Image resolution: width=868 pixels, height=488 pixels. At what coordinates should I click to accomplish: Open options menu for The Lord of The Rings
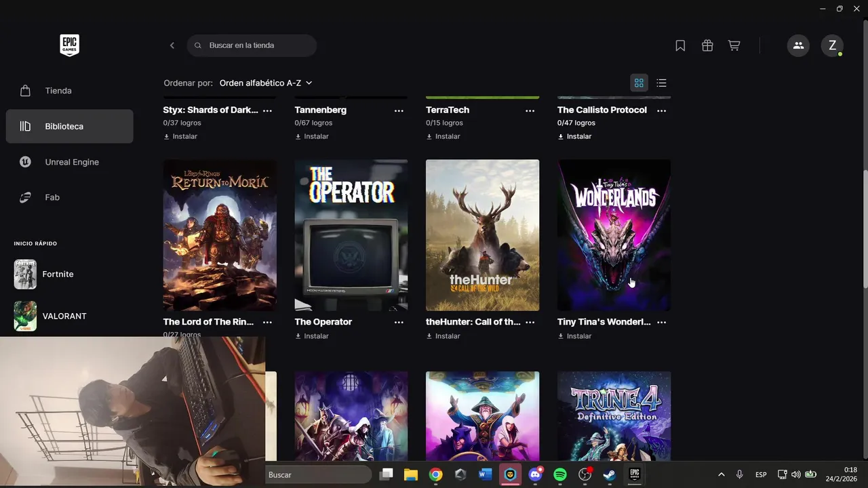pos(267,323)
